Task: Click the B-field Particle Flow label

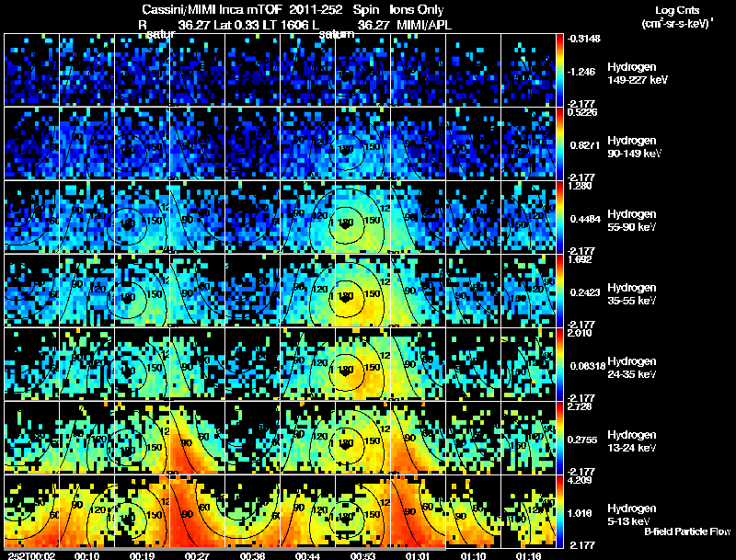Action: coord(687,531)
